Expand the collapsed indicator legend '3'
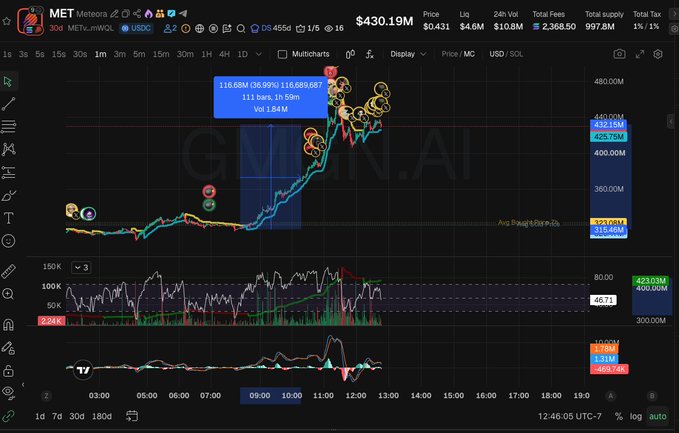 [x=81, y=268]
